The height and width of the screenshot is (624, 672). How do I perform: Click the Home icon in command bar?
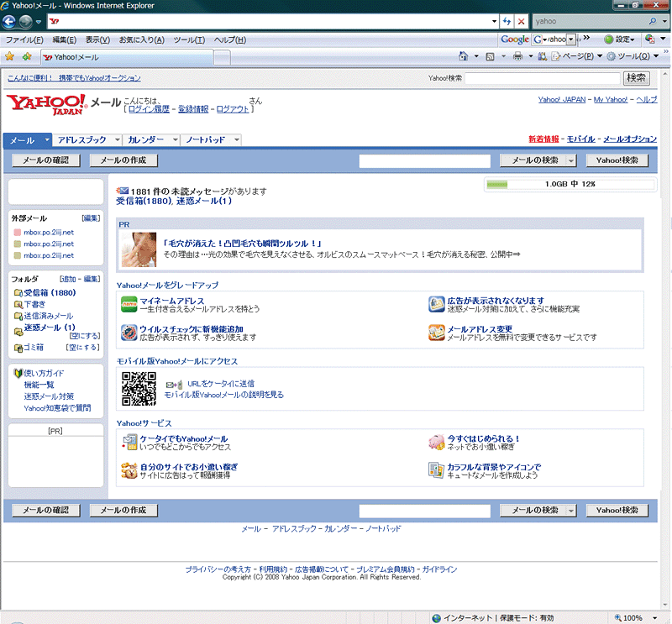[x=464, y=56]
